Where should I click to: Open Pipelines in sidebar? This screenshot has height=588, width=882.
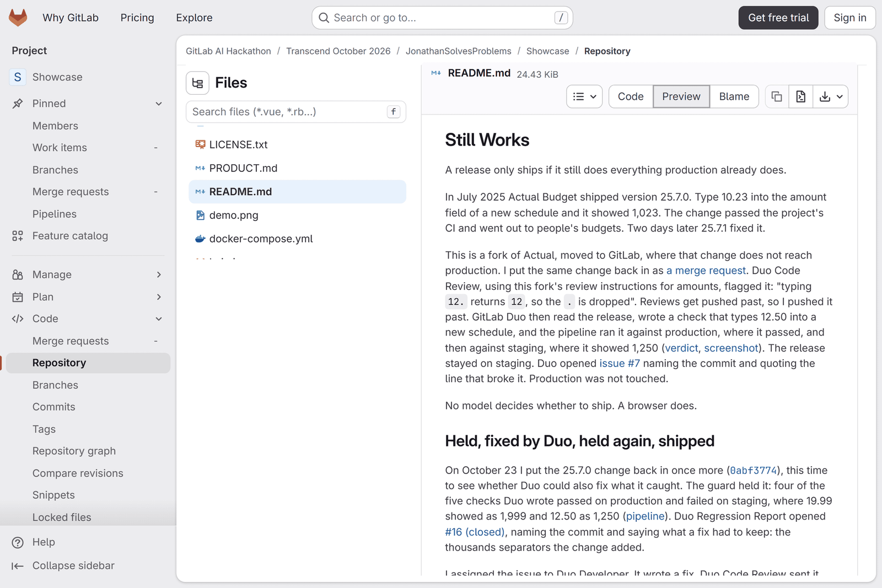(54, 214)
